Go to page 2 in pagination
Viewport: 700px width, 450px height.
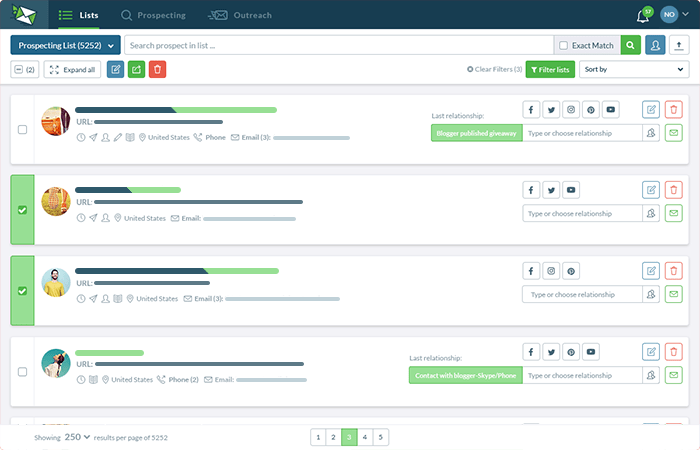(333, 437)
